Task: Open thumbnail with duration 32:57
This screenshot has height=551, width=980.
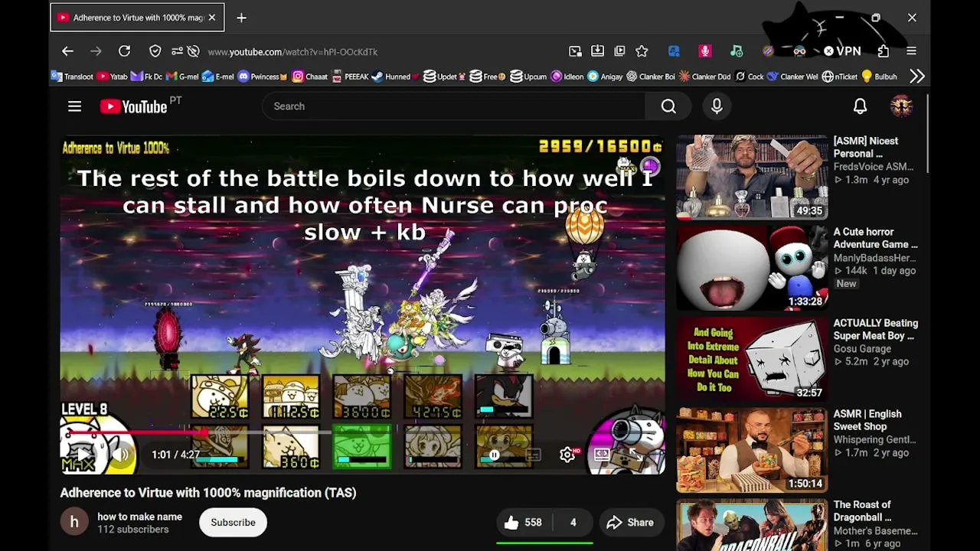Action: click(752, 360)
